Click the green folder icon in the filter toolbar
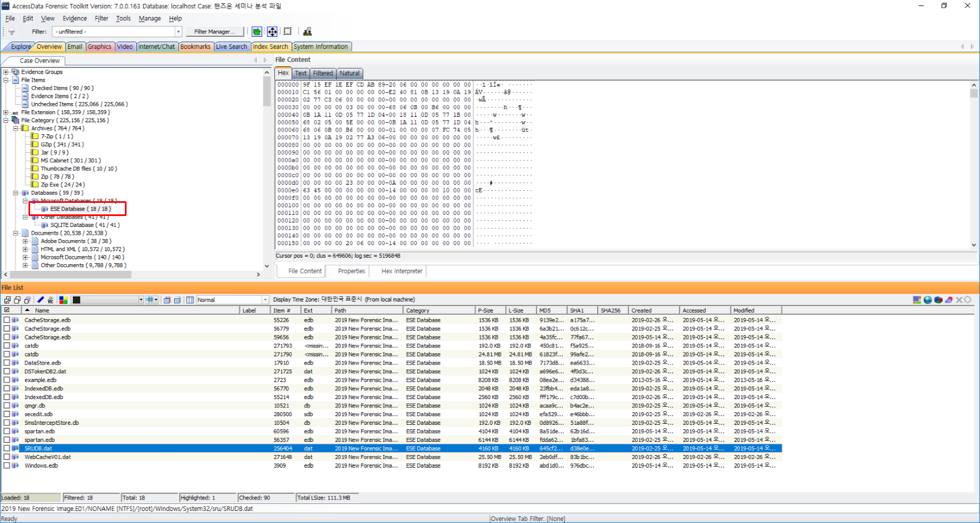 click(256, 32)
